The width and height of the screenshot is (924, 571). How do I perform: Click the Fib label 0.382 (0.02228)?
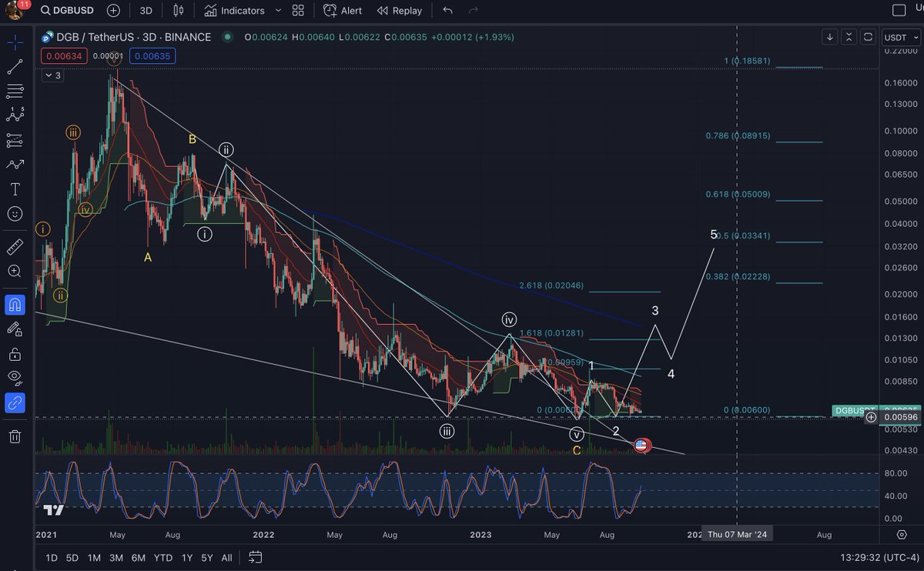(x=738, y=276)
